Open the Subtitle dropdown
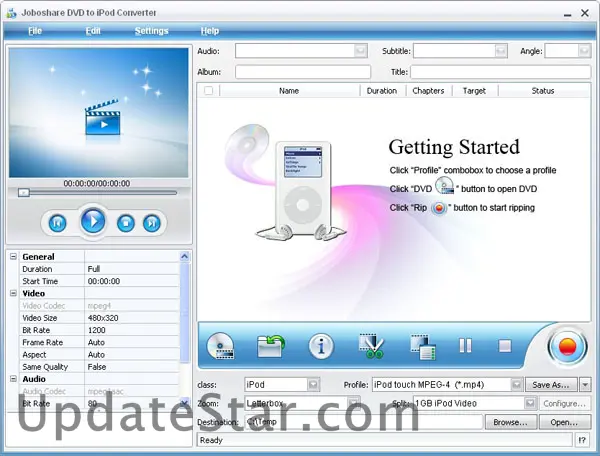 [501, 51]
